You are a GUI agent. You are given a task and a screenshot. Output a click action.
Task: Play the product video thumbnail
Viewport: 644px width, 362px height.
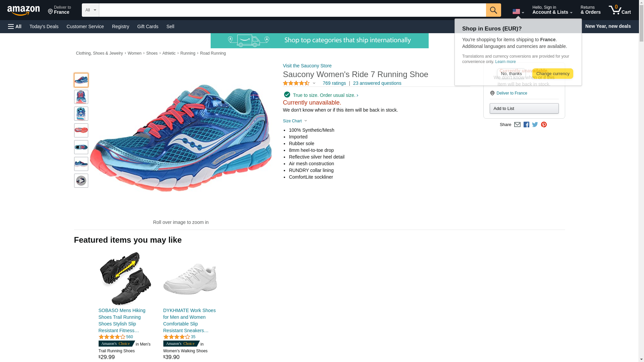click(81, 181)
